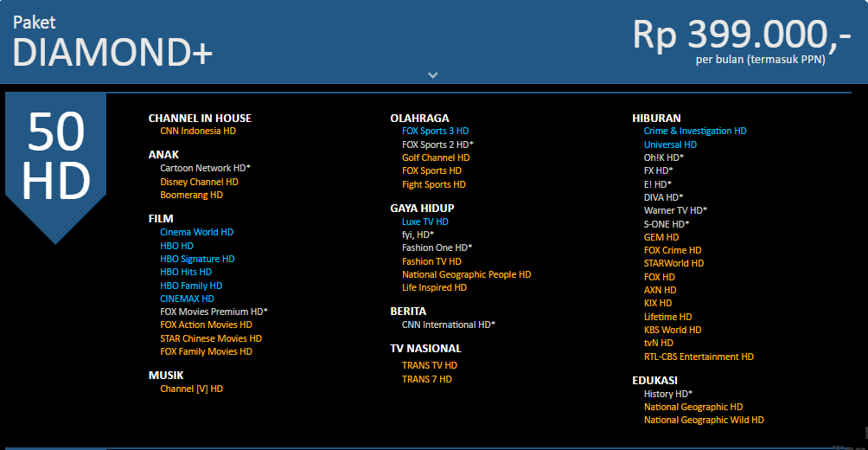Choose Disney Channel HD
The width and height of the screenshot is (868, 450).
pyautogui.click(x=200, y=182)
